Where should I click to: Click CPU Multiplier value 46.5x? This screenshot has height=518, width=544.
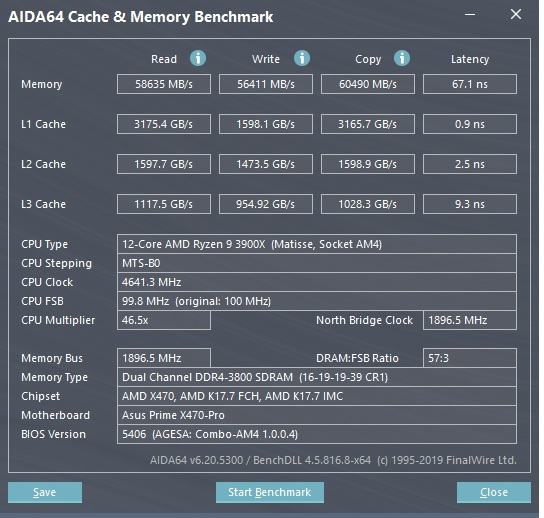164,320
